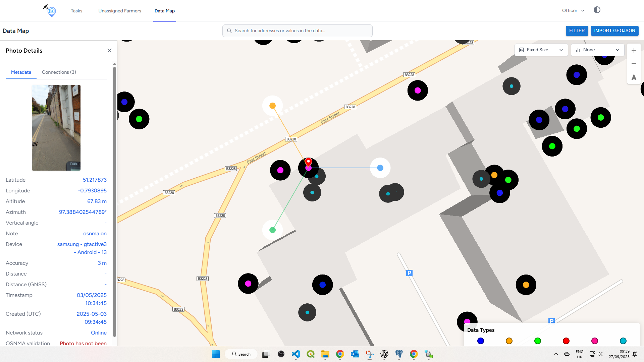This screenshot has width=644, height=362.
Task: Zoom in with the map plus button
Action: [634, 50]
